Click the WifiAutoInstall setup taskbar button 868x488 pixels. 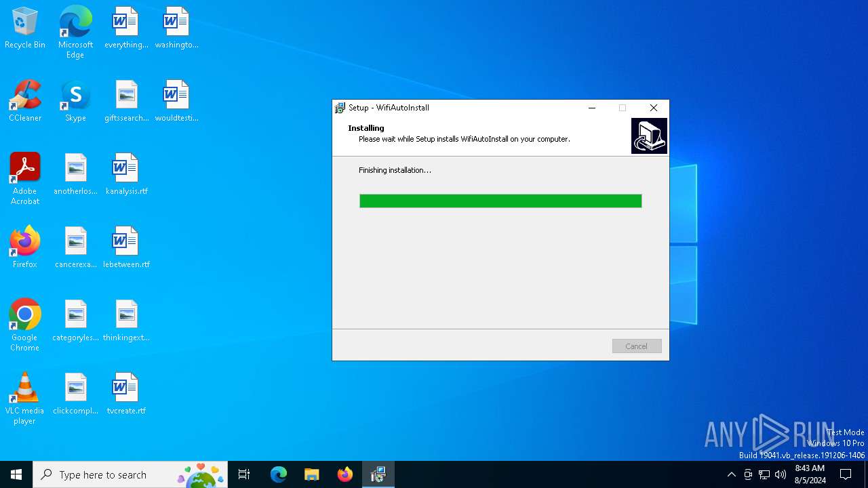tap(378, 474)
